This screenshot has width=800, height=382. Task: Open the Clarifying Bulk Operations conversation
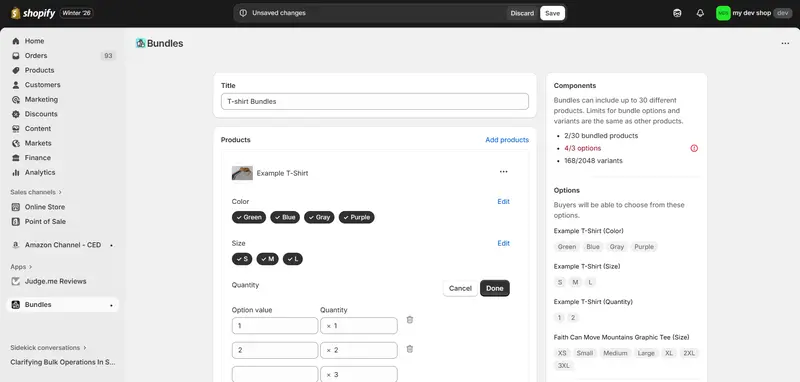coord(63,362)
